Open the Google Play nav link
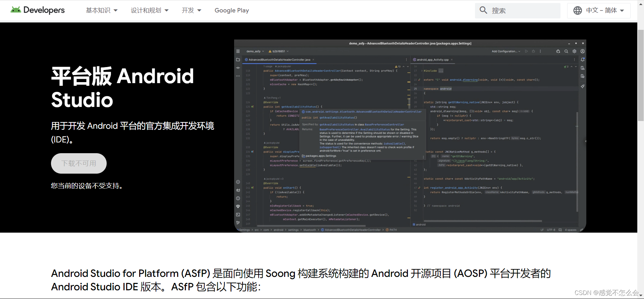Screen dimensions: 644x299 point(232,10)
